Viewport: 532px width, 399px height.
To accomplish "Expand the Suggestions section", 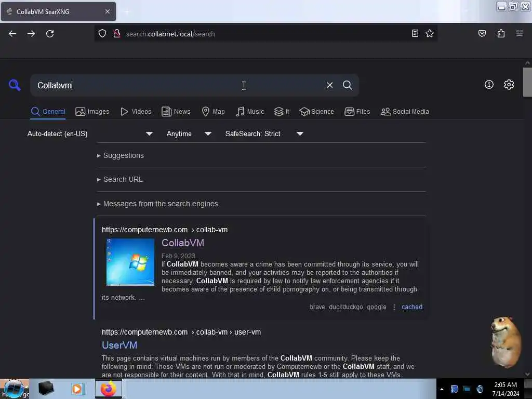I will pos(121,155).
